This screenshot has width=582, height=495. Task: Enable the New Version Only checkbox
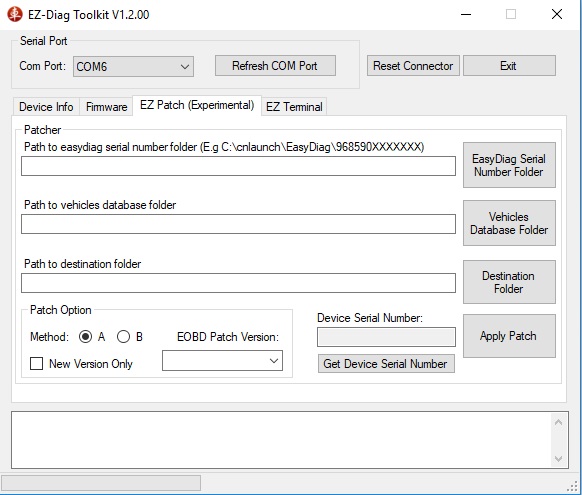coord(36,364)
